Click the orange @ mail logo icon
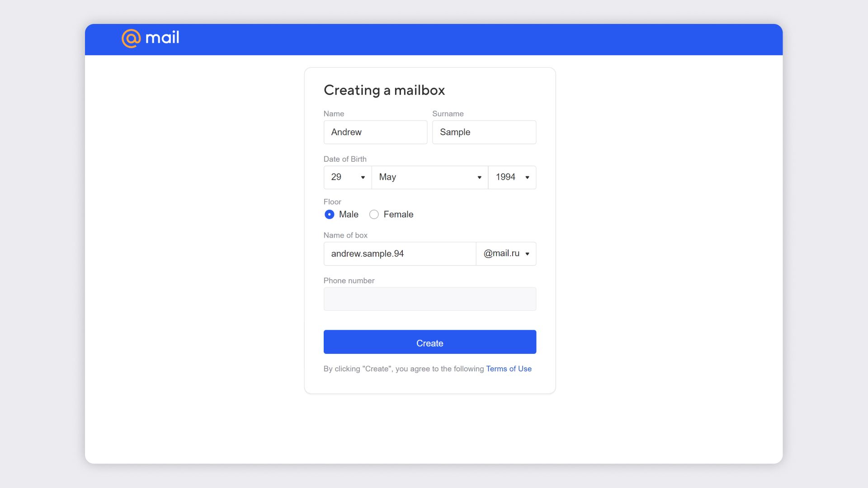 [131, 38]
